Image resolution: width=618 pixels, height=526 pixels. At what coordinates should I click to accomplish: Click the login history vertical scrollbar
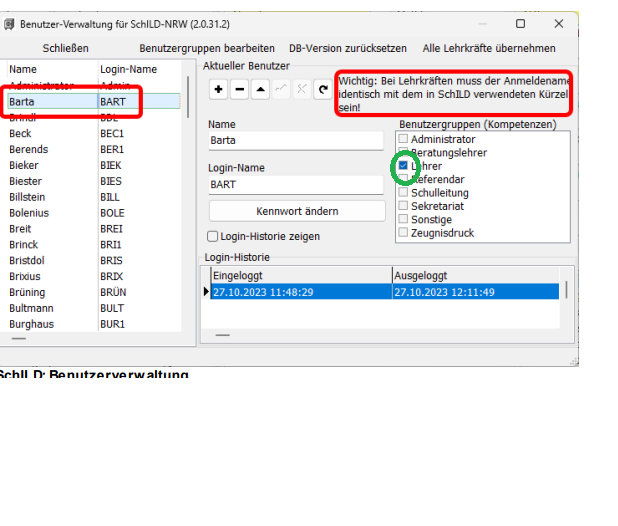pos(566,290)
